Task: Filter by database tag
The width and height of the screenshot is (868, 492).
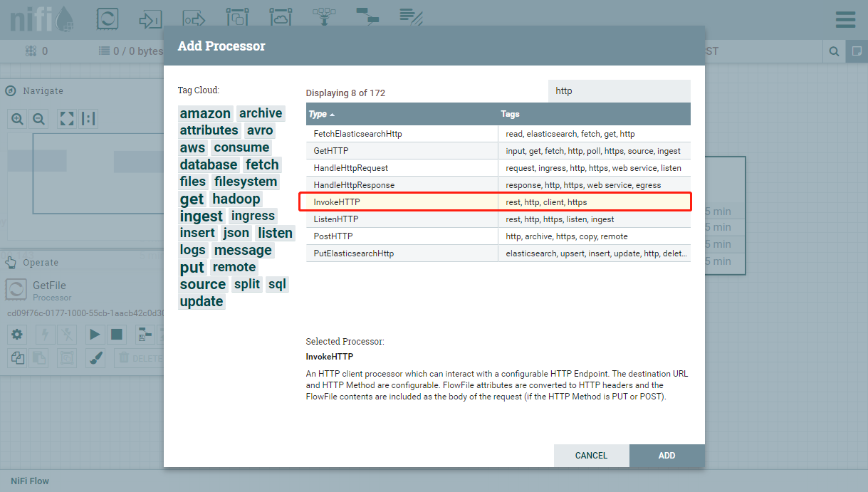Action: (209, 164)
